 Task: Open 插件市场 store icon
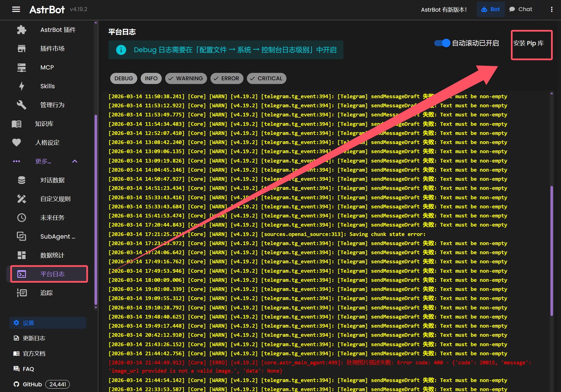click(22, 49)
